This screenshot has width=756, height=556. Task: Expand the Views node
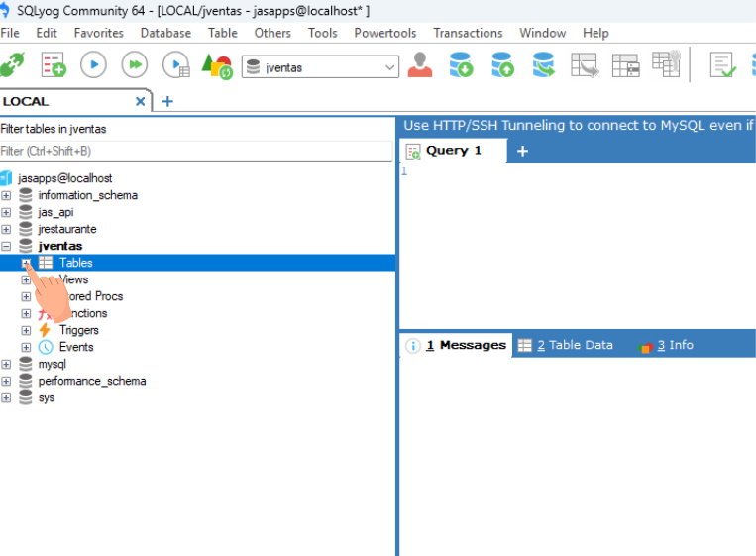pos(26,280)
